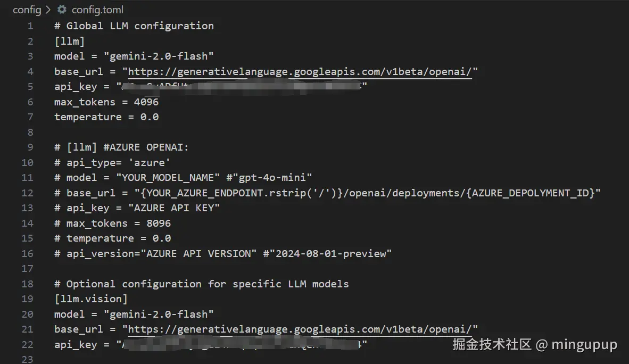The image size is (629, 364).
Task: Place cursor on the [llm] section header
Action: pyautogui.click(x=69, y=40)
